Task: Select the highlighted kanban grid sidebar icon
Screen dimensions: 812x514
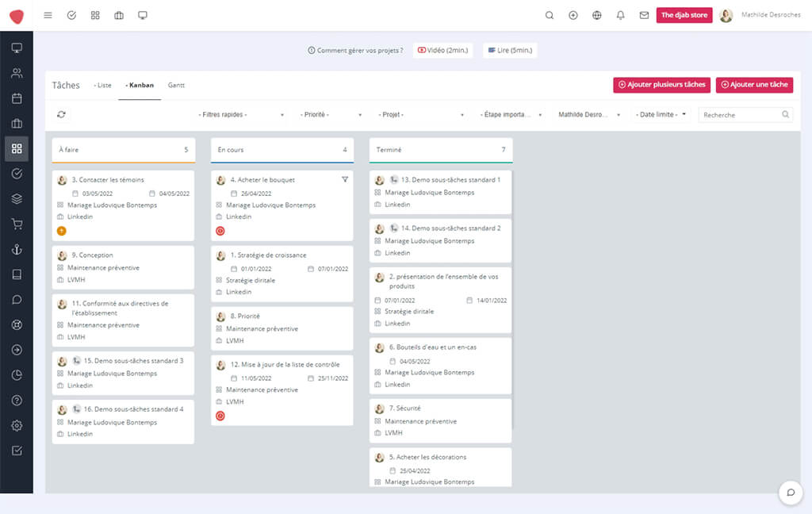Action: (x=17, y=148)
